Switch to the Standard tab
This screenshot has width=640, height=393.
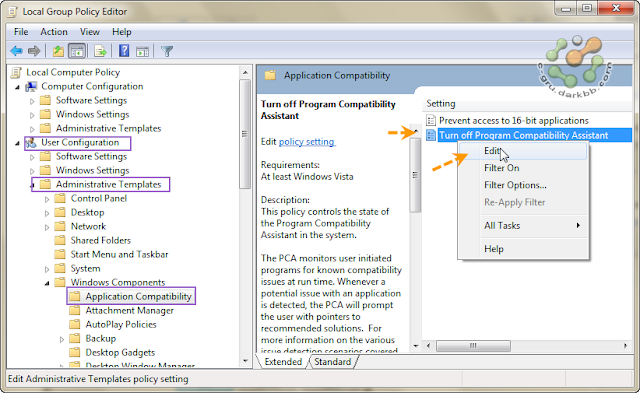[x=333, y=362]
